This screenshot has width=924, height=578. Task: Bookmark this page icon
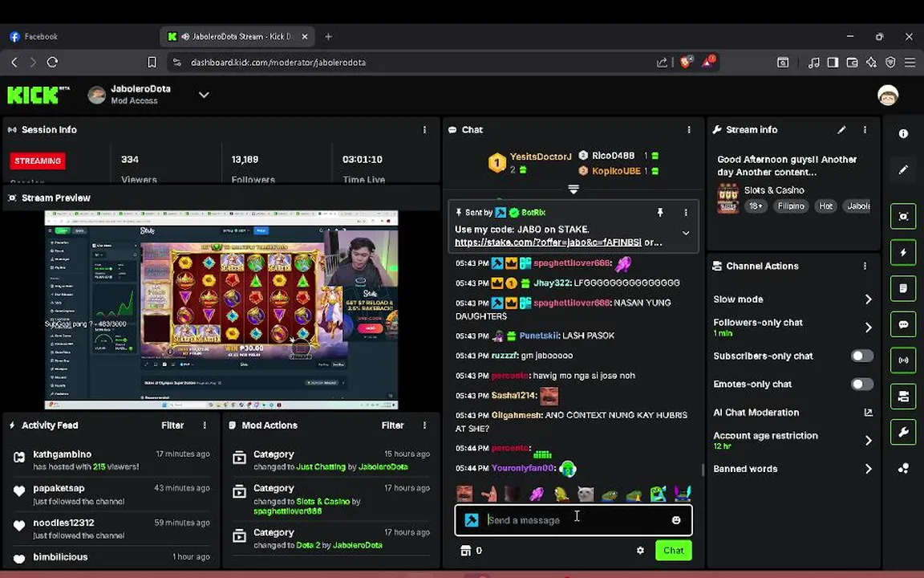152,62
